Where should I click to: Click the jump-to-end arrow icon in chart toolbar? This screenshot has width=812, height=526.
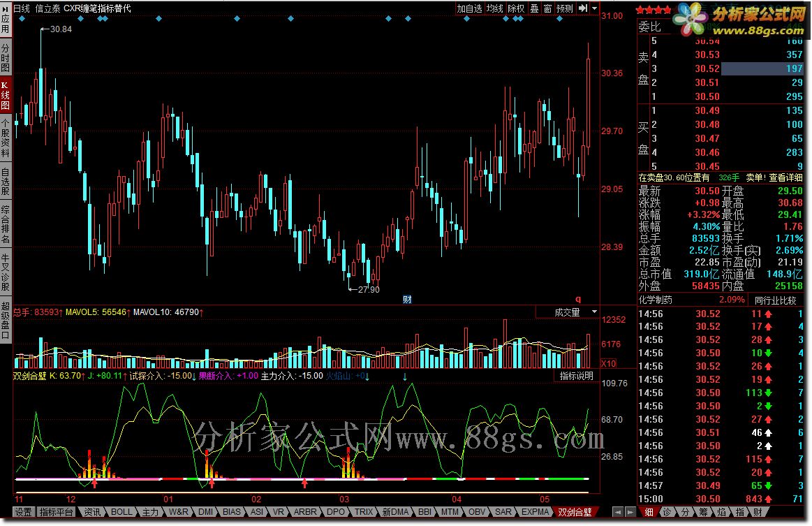point(583,8)
